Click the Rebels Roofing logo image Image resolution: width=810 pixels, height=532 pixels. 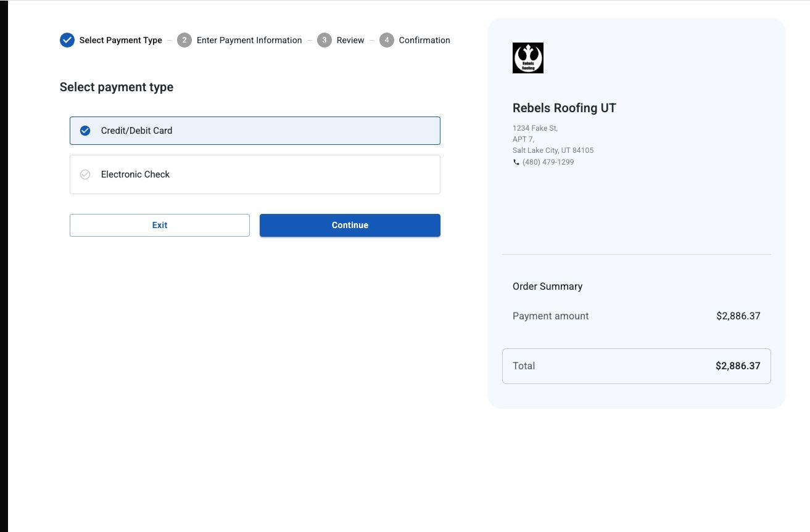[x=527, y=58]
